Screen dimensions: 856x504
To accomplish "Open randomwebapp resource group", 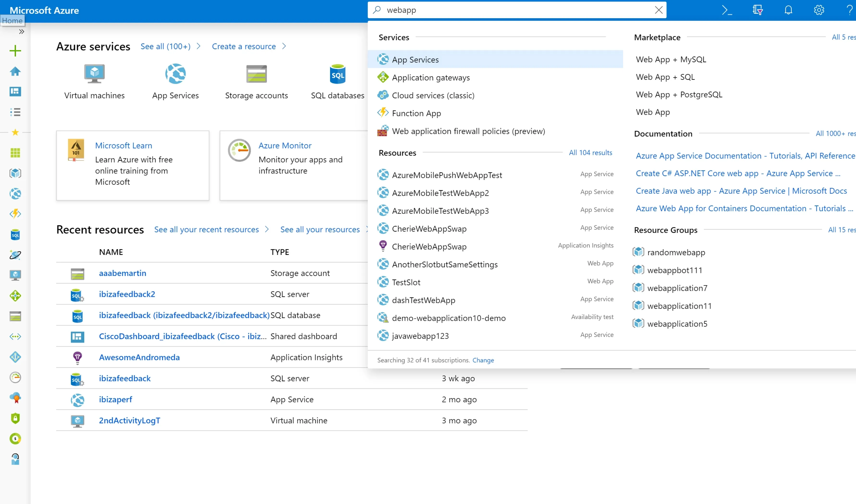I will pyautogui.click(x=676, y=252).
